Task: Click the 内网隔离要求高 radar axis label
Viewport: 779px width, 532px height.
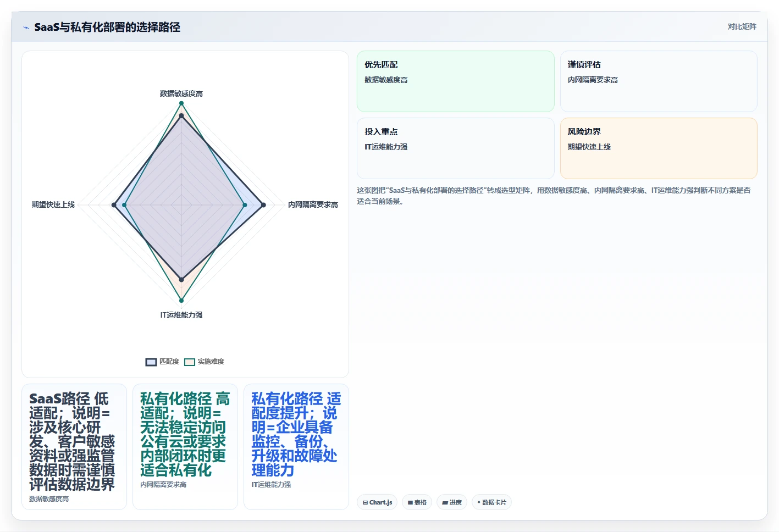Action: [x=313, y=204]
